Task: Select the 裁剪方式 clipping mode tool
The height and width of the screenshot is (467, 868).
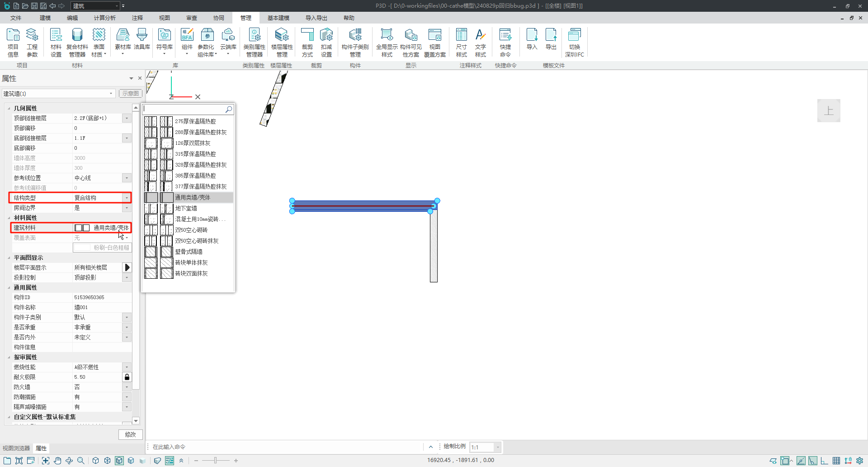Action: tap(307, 43)
